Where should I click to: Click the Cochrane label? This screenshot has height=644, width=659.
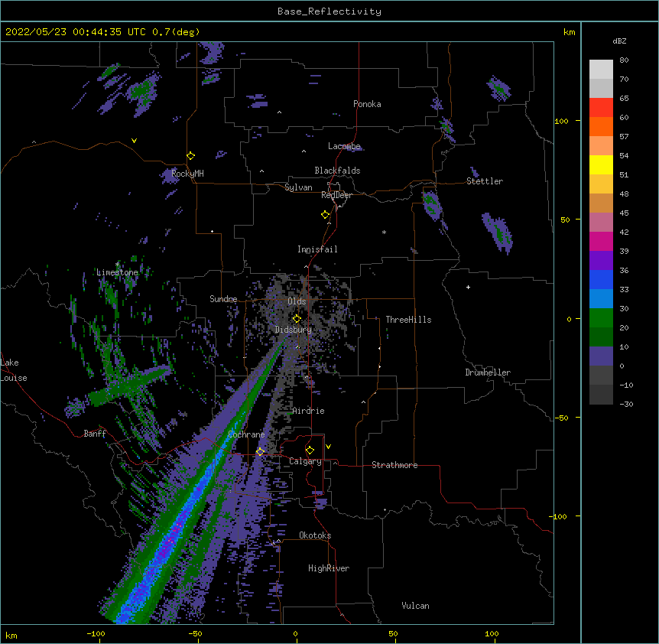click(x=246, y=434)
